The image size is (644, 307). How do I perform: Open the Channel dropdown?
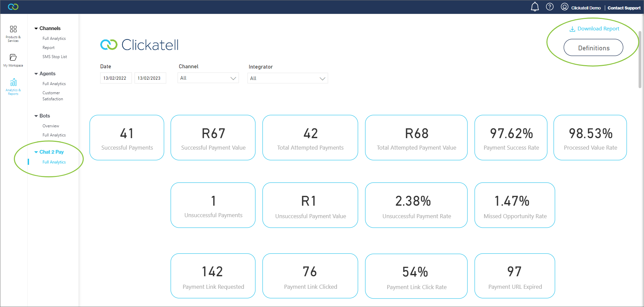(x=208, y=78)
